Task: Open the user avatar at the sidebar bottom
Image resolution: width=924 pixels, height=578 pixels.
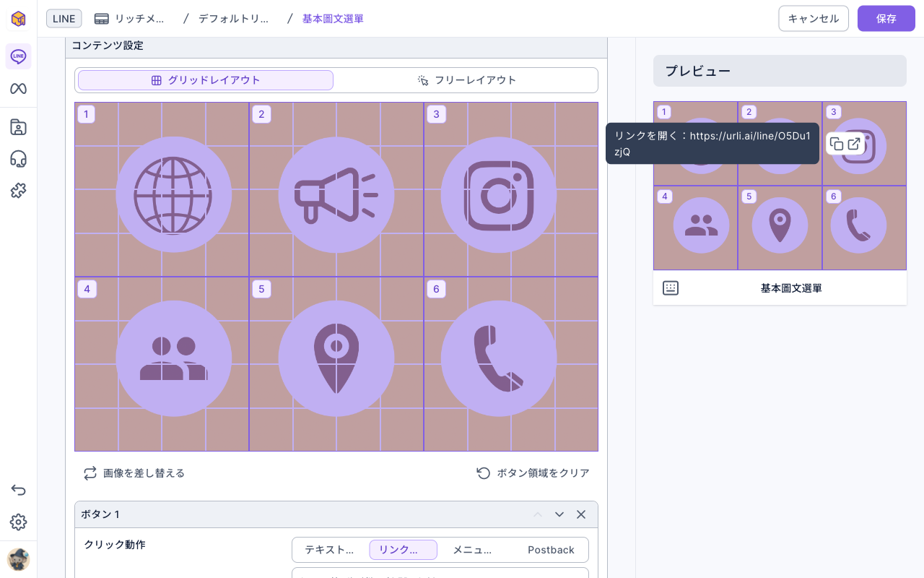Action: tap(18, 559)
